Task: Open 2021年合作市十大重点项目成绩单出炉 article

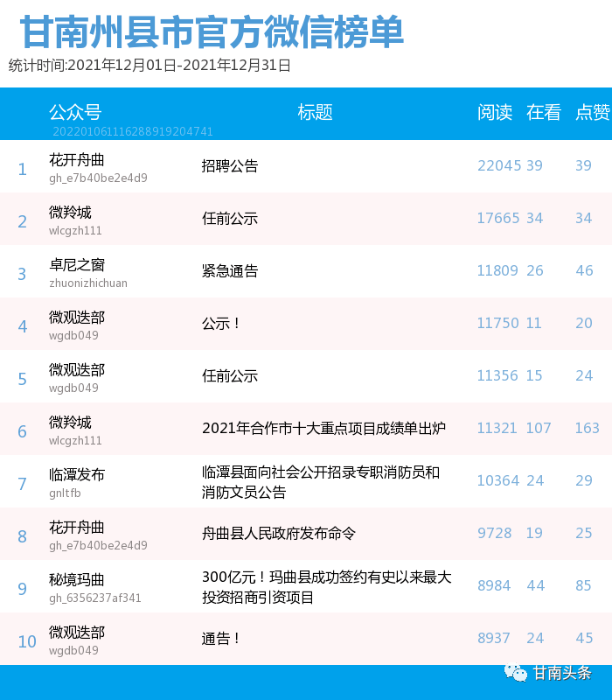Action: (x=323, y=428)
